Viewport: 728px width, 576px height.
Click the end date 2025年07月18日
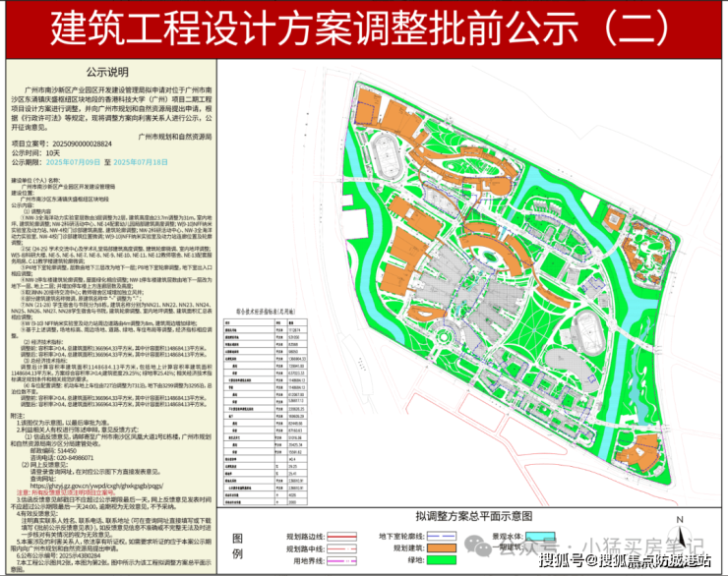click(141, 162)
